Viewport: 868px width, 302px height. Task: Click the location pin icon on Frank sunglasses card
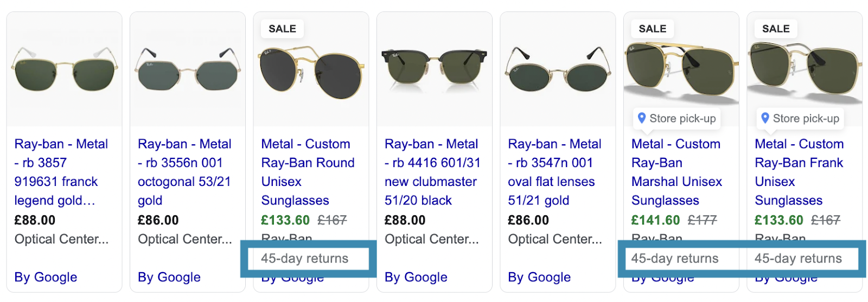click(765, 118)
